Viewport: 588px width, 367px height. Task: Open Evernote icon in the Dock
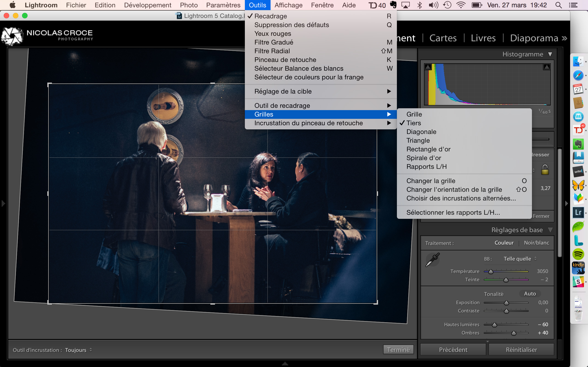[x=578, y=144]
